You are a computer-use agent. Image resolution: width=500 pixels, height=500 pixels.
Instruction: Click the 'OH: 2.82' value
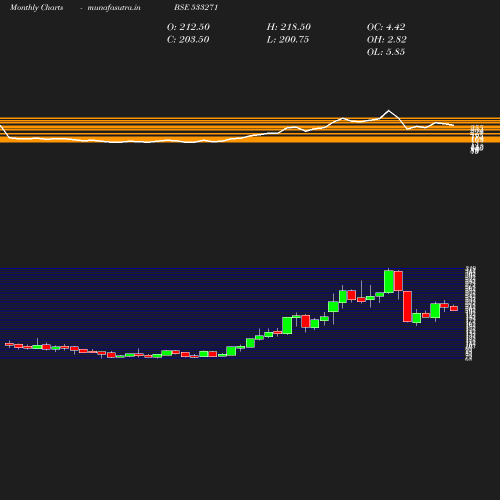tap(387, 40)
